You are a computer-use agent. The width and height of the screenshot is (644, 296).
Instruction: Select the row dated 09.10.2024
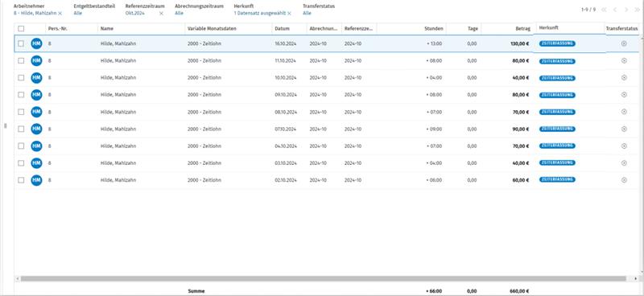(x=22, y=95)
